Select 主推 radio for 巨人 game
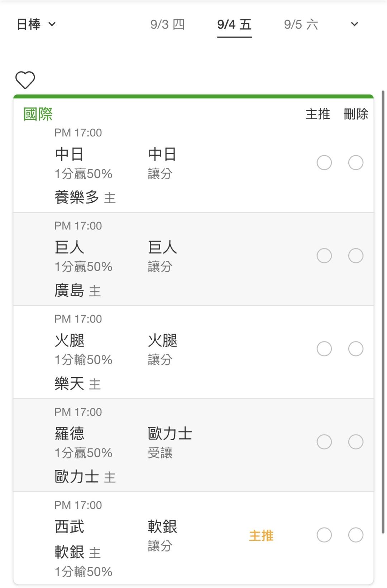This screenshot has height=588, width=387. click(x=324, y=256)
